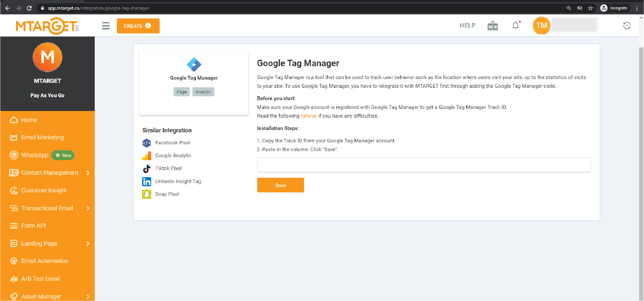644x301 pixels.
Task: Open the HELP link in header
Action: tap(467, 25)
